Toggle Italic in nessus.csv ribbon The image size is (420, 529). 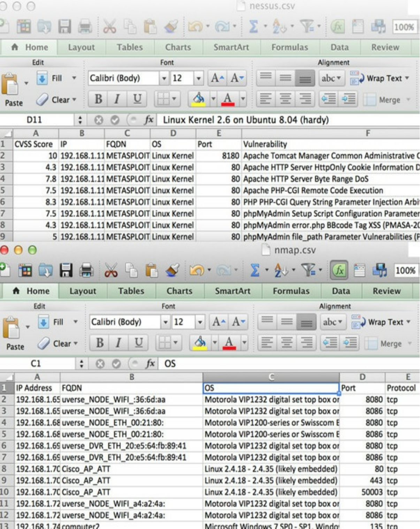click(117, 99)
